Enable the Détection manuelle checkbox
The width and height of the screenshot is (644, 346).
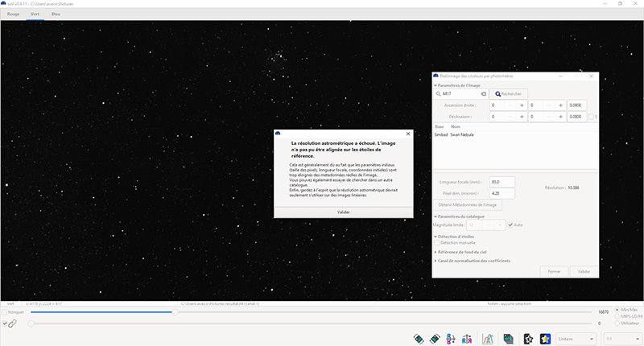pyautogui.click(x=437, y=243)
